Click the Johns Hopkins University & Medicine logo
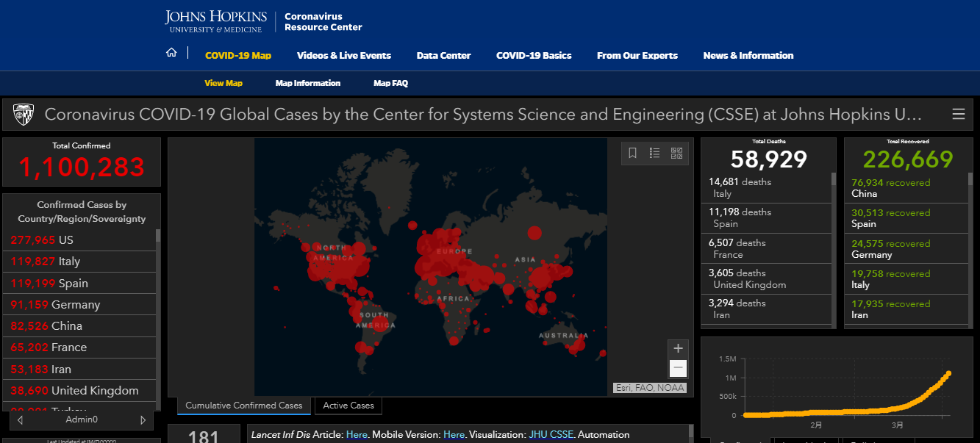Image resolution: width=980 pixels, height=443 pixels. (x=214, y=21)
